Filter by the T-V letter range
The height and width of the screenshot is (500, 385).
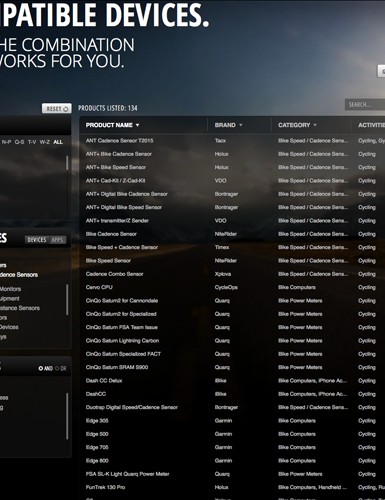[x=32, y=142]
